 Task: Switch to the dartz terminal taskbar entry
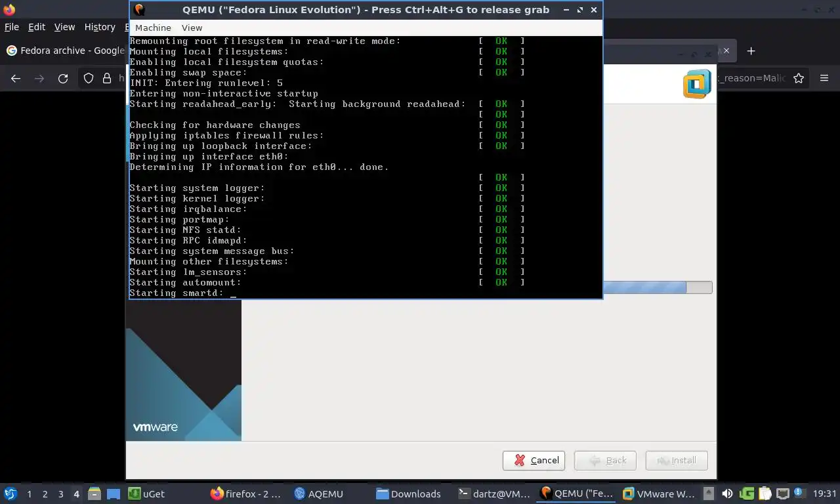click(x=495, y=493)
